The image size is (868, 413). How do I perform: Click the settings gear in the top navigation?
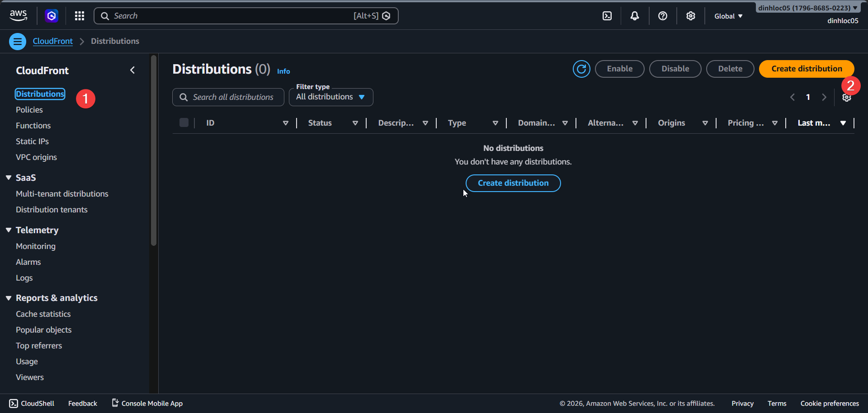690,16
